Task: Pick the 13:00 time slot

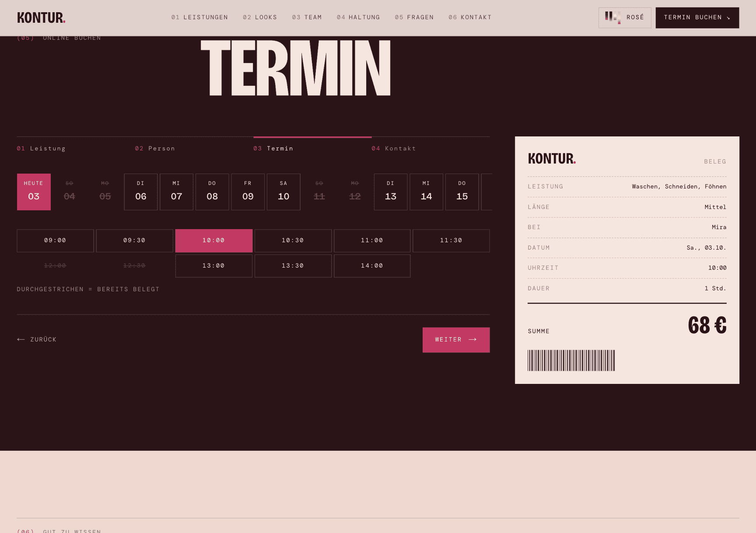Action: click(214, 266)
